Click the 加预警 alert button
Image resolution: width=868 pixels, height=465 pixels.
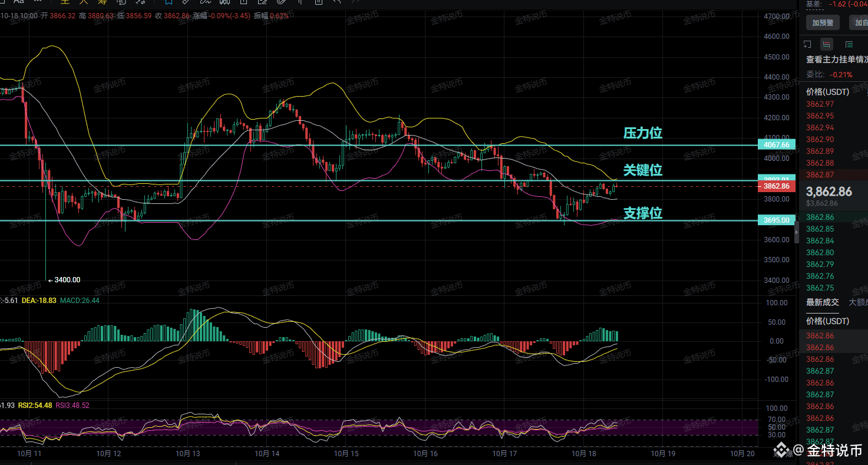tap(823, 23)
